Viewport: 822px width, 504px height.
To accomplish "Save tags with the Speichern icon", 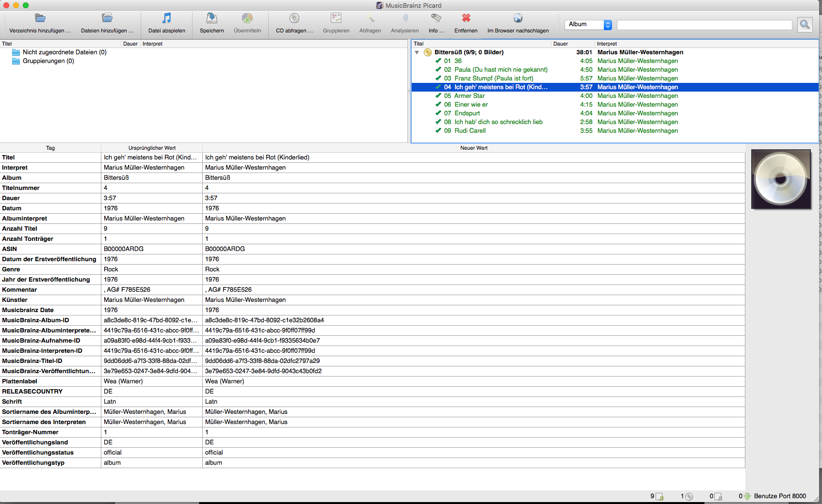I will click(x=212, y=18).
